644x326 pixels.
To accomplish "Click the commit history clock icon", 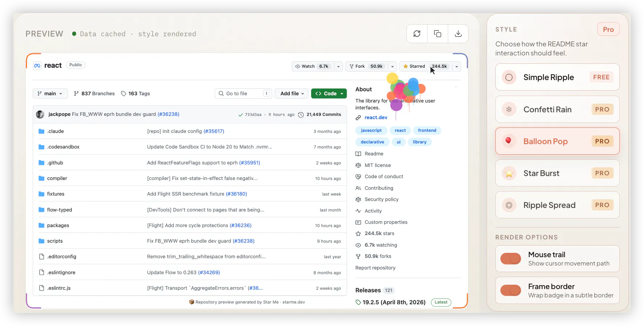I will (x=301, y=115).
